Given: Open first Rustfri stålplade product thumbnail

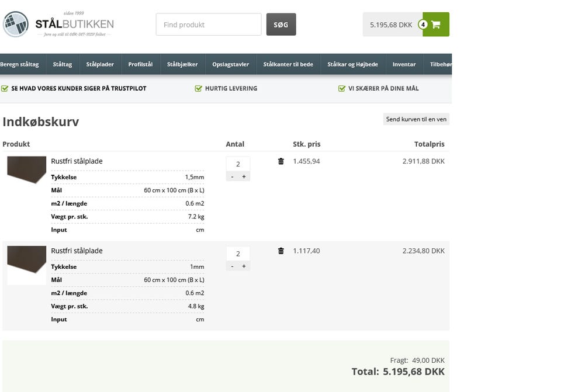Looking at the screenshot, I should coord(26,169).
